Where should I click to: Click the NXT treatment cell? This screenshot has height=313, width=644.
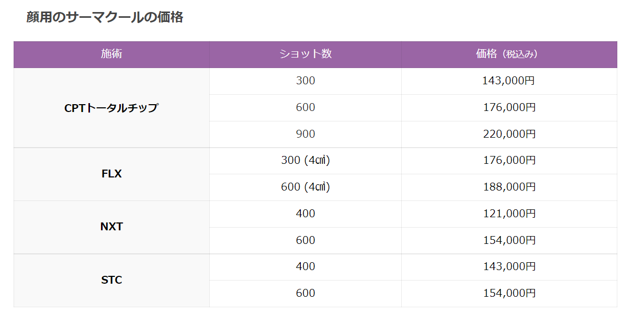click(x=111, y=227)
